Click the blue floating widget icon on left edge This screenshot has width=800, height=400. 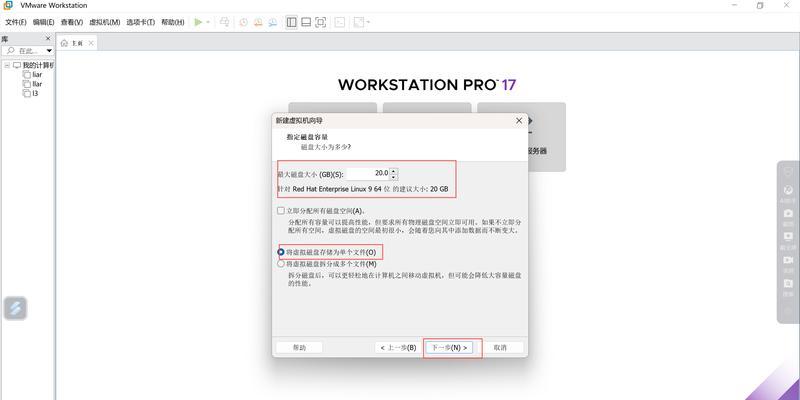[15, 309]
